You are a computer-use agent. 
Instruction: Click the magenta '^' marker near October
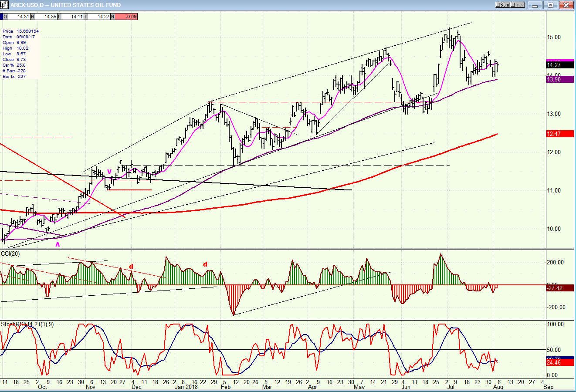(x=58, y=245)
